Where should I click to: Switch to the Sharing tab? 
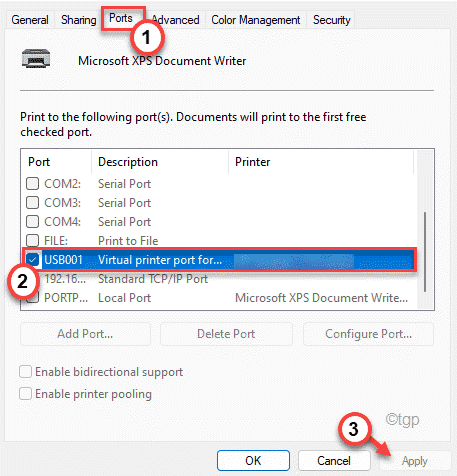[79, 20]
